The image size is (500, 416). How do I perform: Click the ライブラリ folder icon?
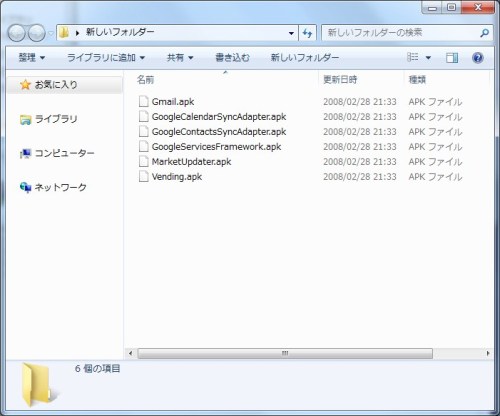(x=25, y=119)
